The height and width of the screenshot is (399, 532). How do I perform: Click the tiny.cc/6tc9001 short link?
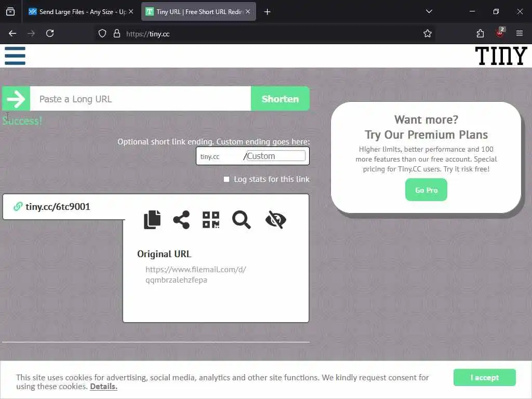click(58, 207)
